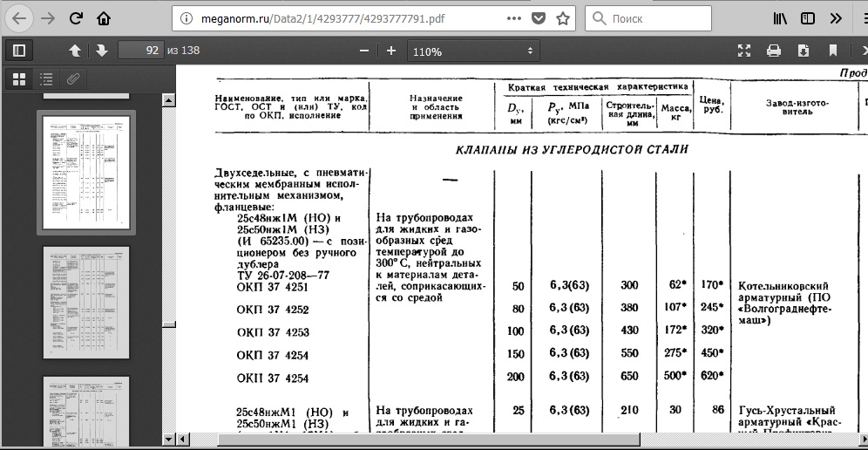Screen dimensions: 868x450
Task: Reload the current page
Action: [76, 18]
